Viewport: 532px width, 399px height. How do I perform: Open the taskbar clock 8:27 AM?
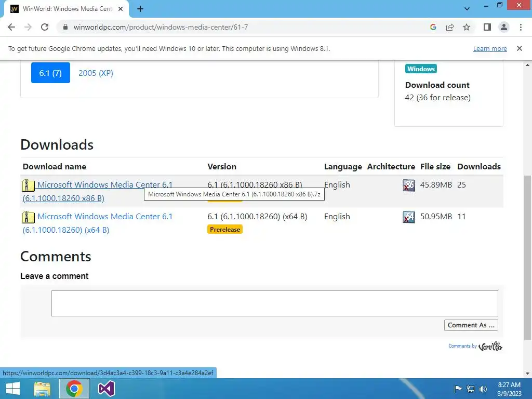(x=509, y=389)
